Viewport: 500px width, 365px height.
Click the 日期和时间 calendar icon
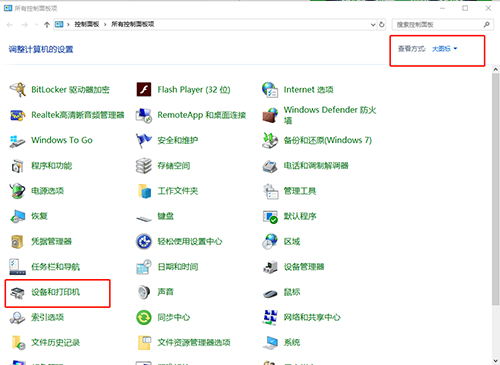144,267
